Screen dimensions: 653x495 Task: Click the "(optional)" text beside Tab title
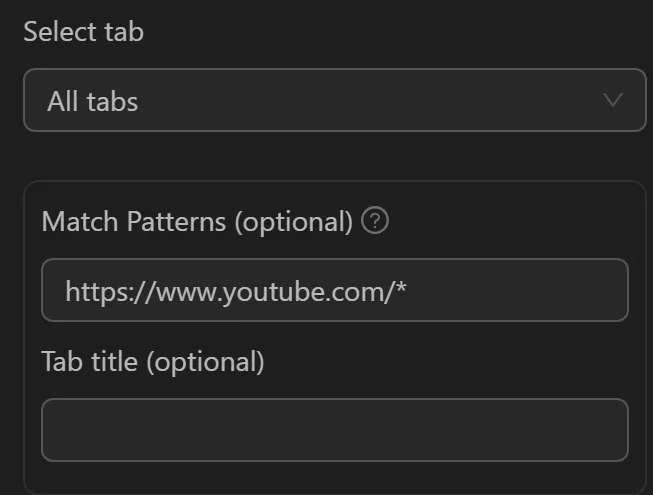(205, 362)
